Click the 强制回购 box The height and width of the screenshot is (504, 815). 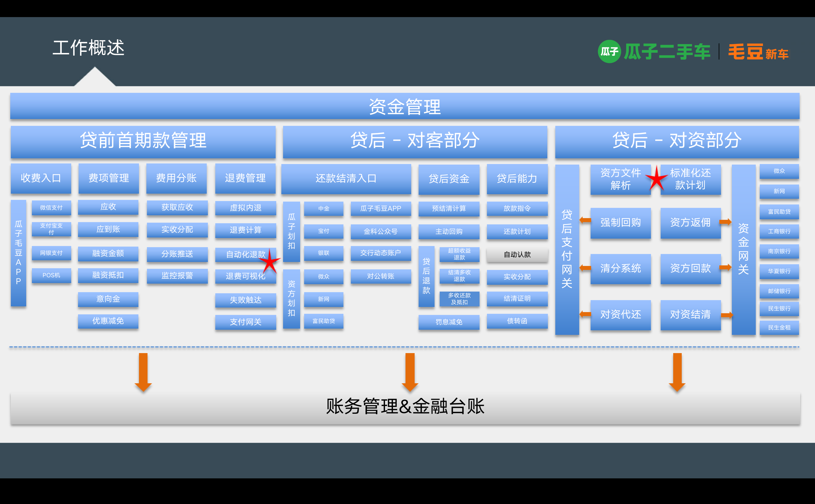(x=620, y=223)
